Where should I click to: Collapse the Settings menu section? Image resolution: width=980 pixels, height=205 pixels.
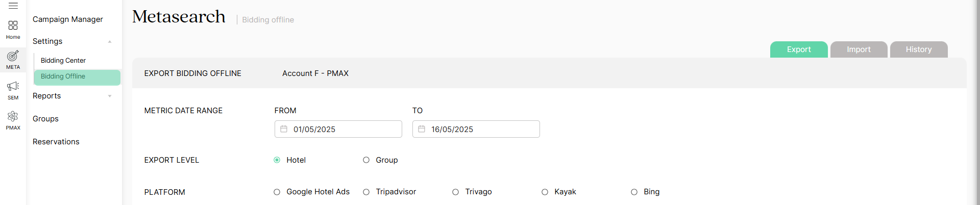[x=110, y=41]
